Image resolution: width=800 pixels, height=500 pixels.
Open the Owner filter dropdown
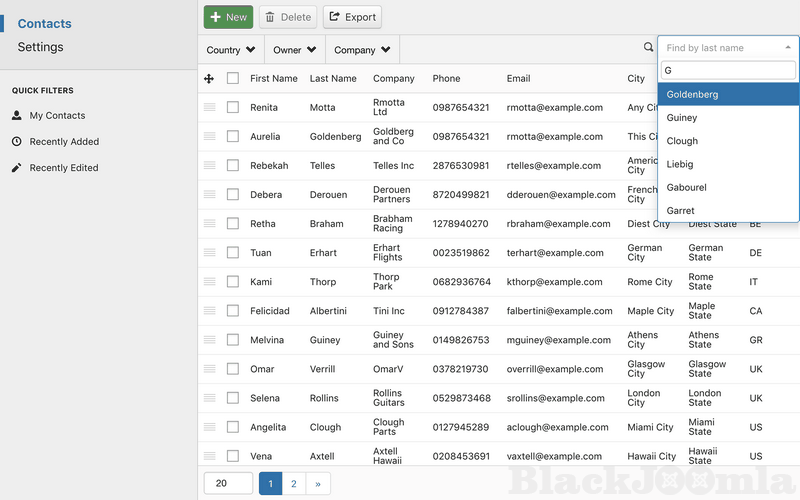[x=295, y=50]
